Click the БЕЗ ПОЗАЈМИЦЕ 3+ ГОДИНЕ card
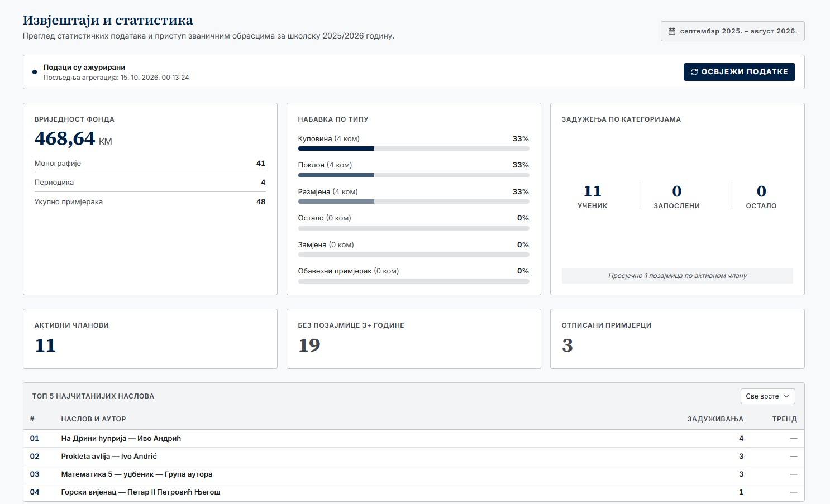This screenshot has width=830, height=504. (x=414, y=339)
